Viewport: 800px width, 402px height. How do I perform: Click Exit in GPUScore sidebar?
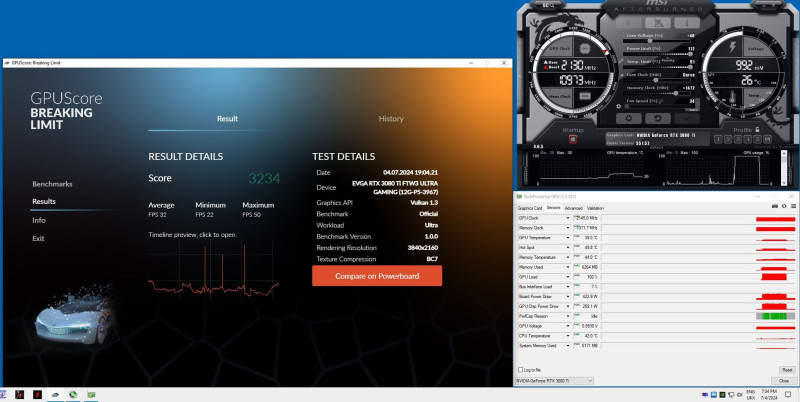(38, 238)
